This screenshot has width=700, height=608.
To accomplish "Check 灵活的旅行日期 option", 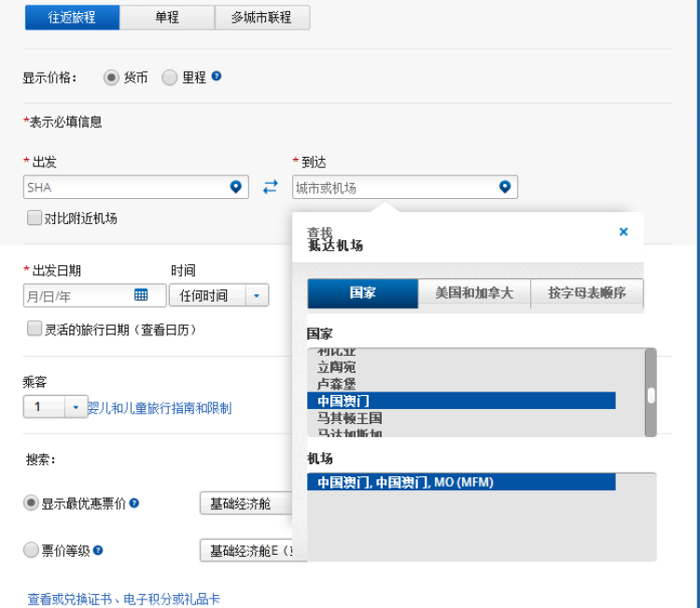I will [x=35, y=329].
